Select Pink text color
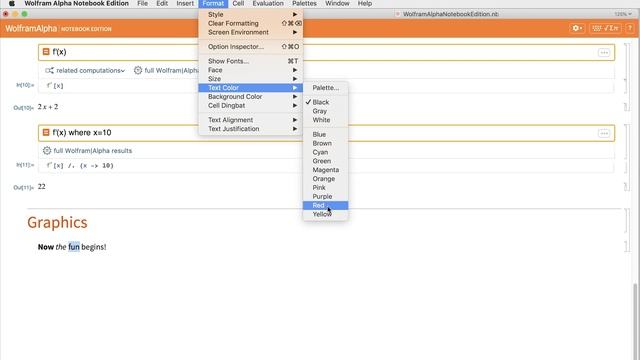640x360 pixels. [325, 188]
